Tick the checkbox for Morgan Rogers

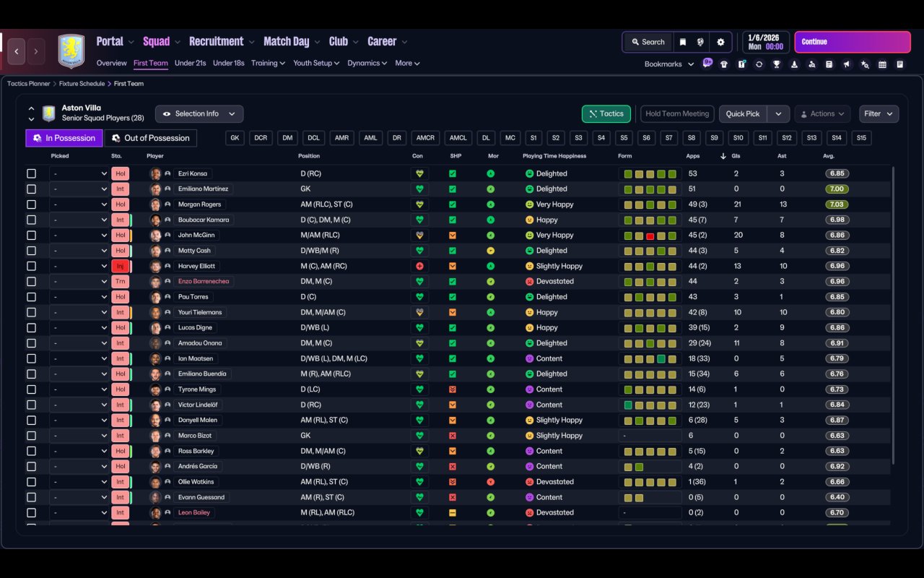point(31,204)
